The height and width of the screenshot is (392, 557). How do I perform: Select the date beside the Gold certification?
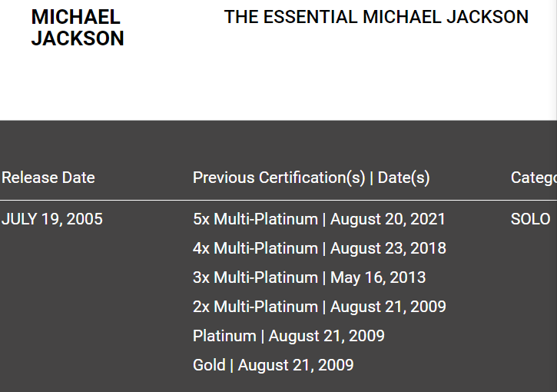pyautogui.click(x=296, y=365)
